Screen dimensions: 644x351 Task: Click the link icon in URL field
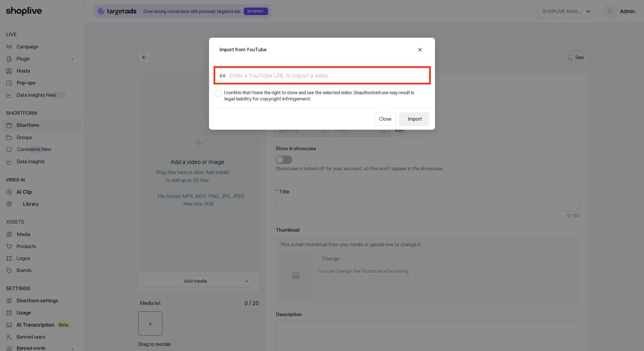[x=222, y=76]
